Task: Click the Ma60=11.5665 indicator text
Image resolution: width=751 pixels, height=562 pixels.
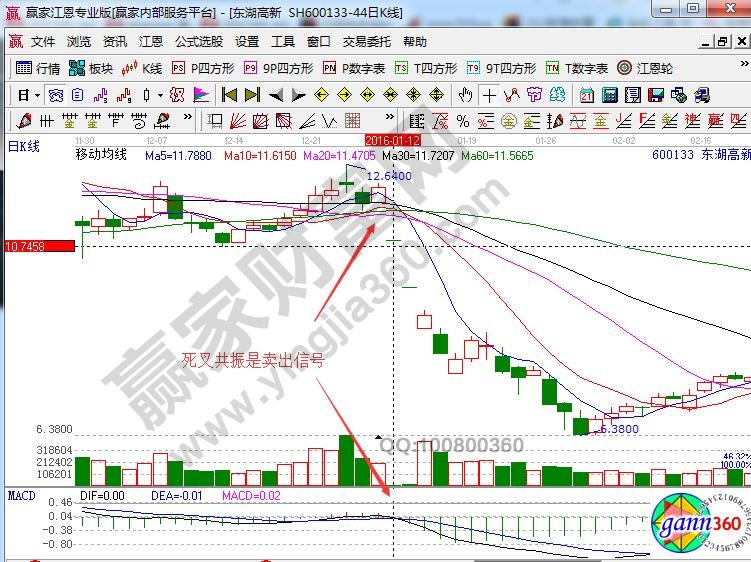Action: (497, 155)
